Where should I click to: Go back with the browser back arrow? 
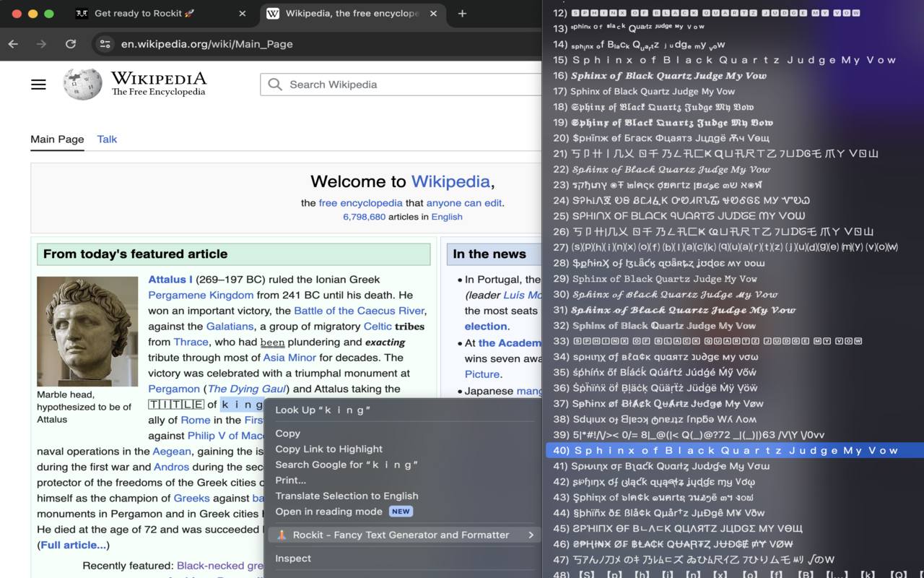coord(13,44)
